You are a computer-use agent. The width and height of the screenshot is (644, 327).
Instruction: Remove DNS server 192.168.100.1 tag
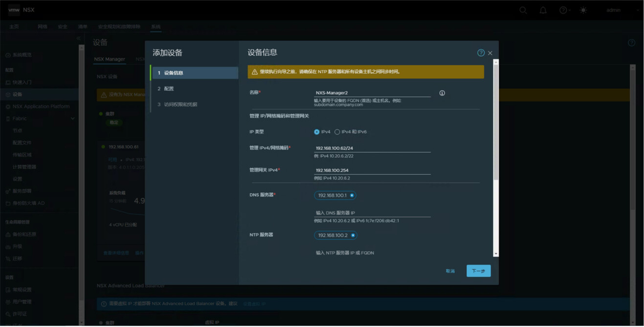click(x=352, y=196)
